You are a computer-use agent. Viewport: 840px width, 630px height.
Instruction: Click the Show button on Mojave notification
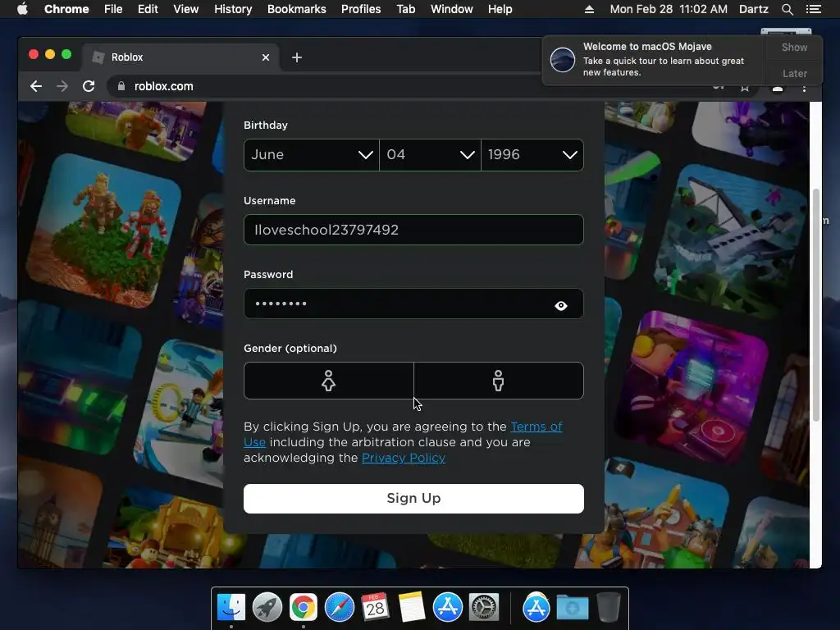(x=794, y=48)
